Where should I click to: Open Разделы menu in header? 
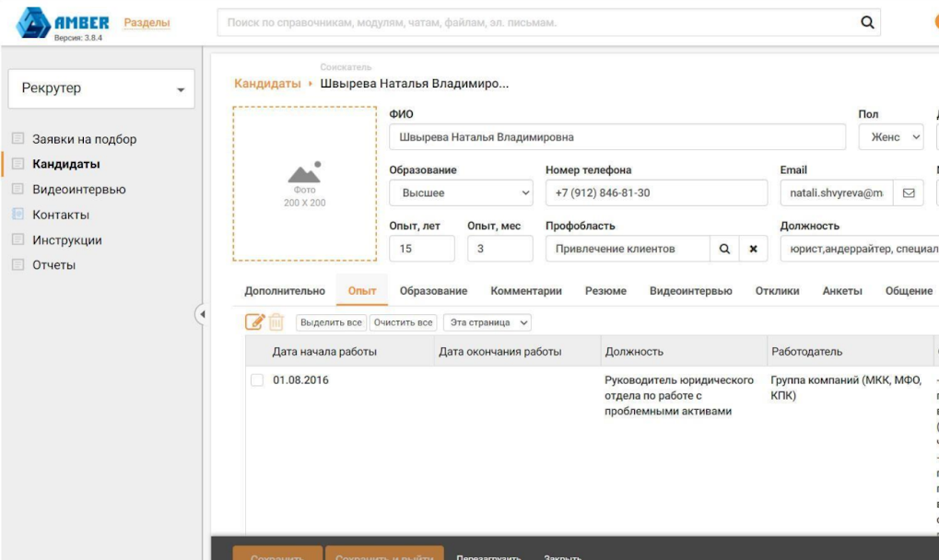pyautogui.click(x=147, y=23)
